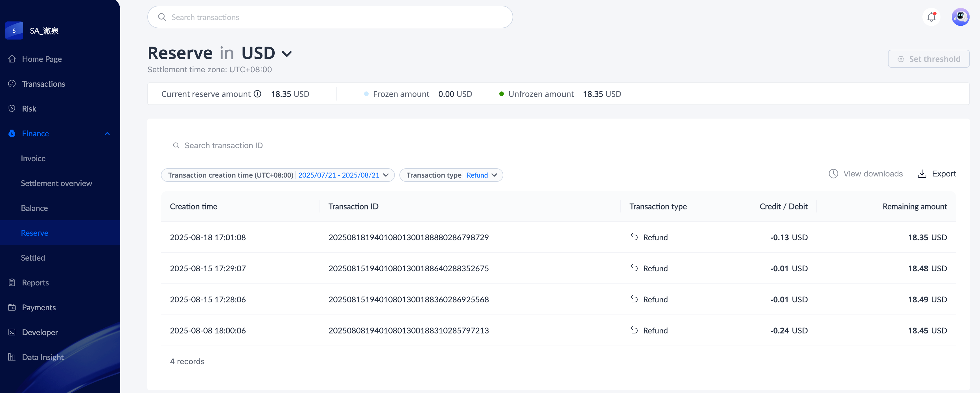The height and width of the screenshot is (393, 980).
Task: Click the Developer terminal icon
Action: click(12, 332)
